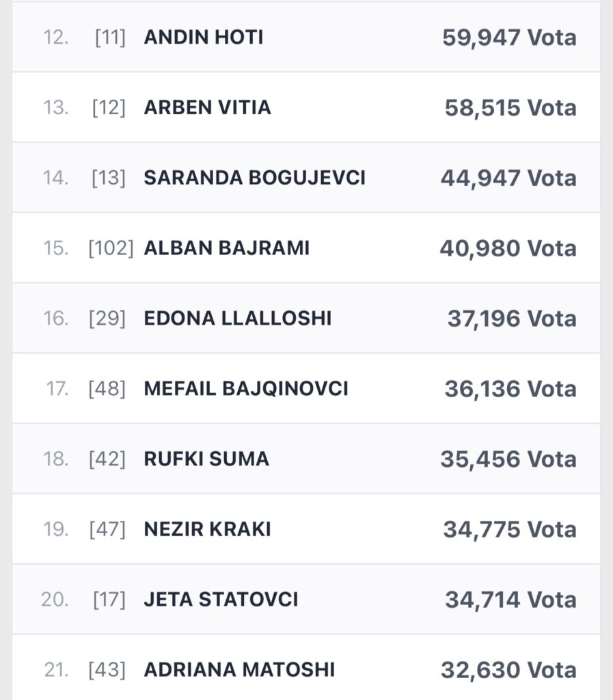
Task: Click the 58,515 Vota total
Action: pyautogui.click(x=510, y=108)
